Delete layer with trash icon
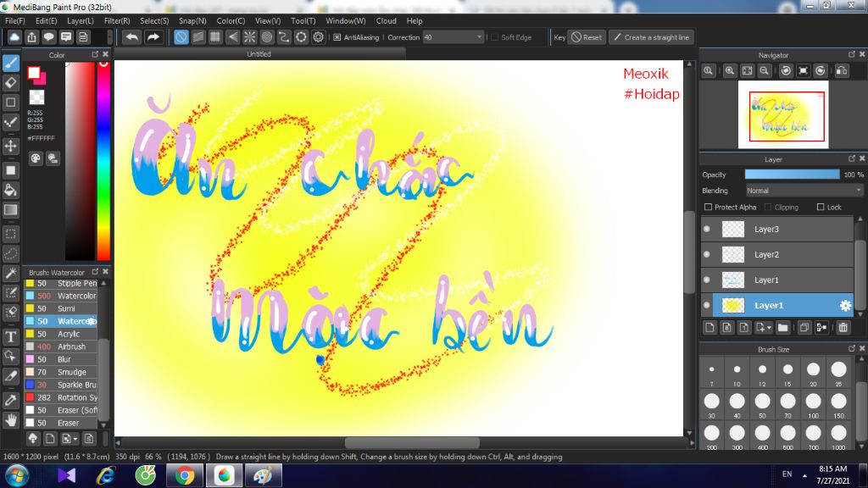The width and height of the screenshot is (868, 488). point(843,328)
